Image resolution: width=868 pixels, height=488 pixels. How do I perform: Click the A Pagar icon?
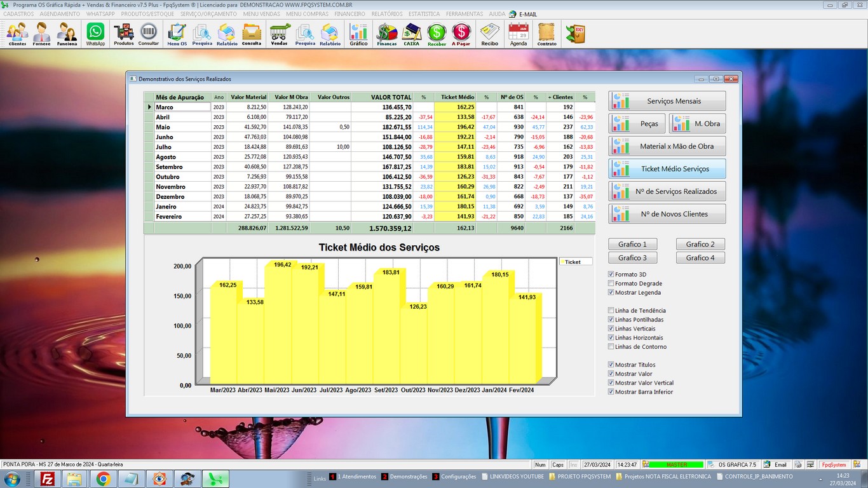pyautogui.click(x=461, y=34)
